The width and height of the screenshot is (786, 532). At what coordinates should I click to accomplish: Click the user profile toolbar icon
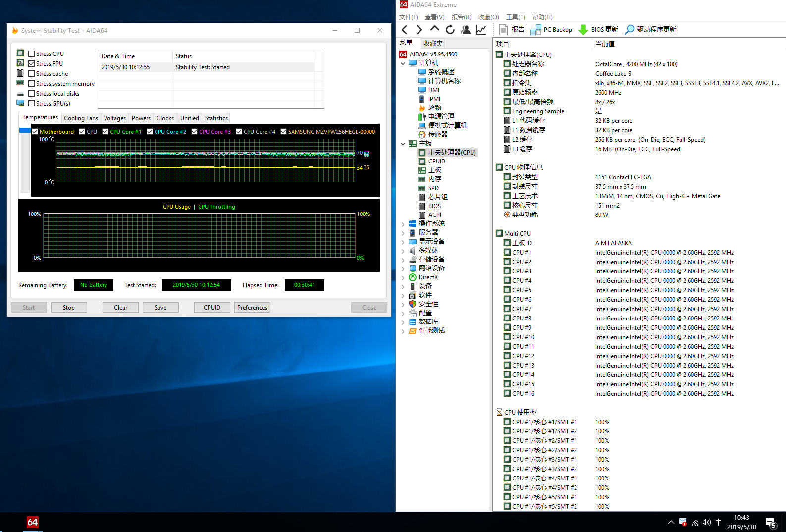(x=466, y=30)
